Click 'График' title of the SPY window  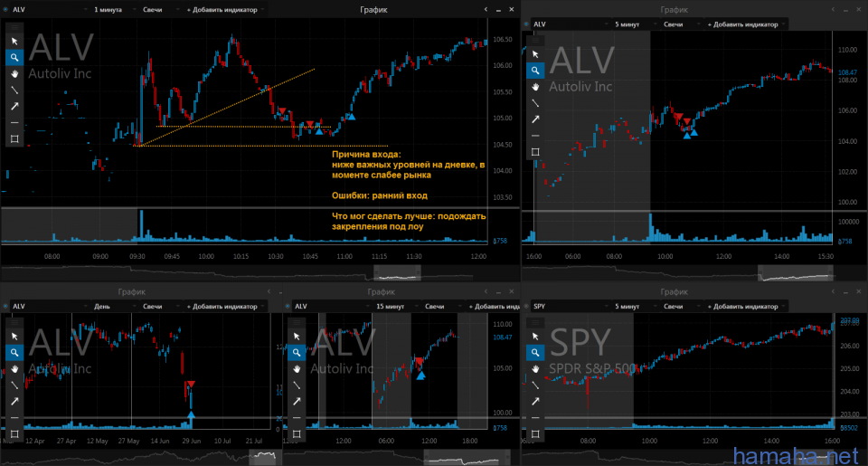(674, 291)
